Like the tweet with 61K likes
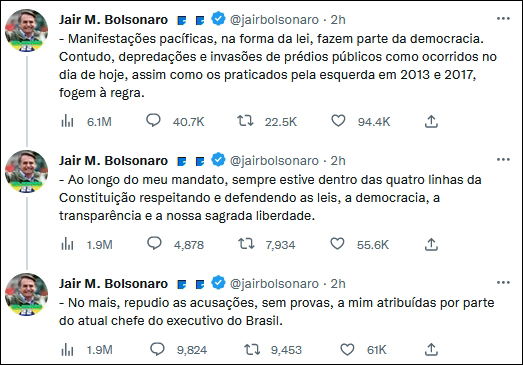 tap(347, 349)
